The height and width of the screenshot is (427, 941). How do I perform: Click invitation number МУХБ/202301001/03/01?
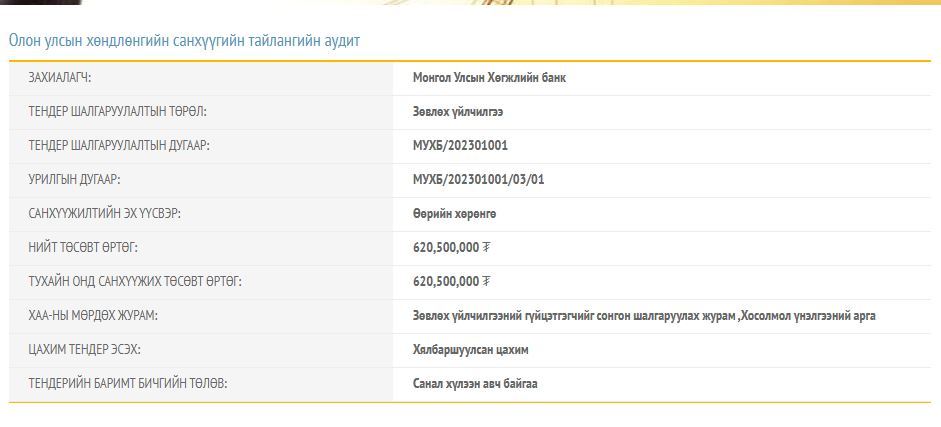point(478,180)
